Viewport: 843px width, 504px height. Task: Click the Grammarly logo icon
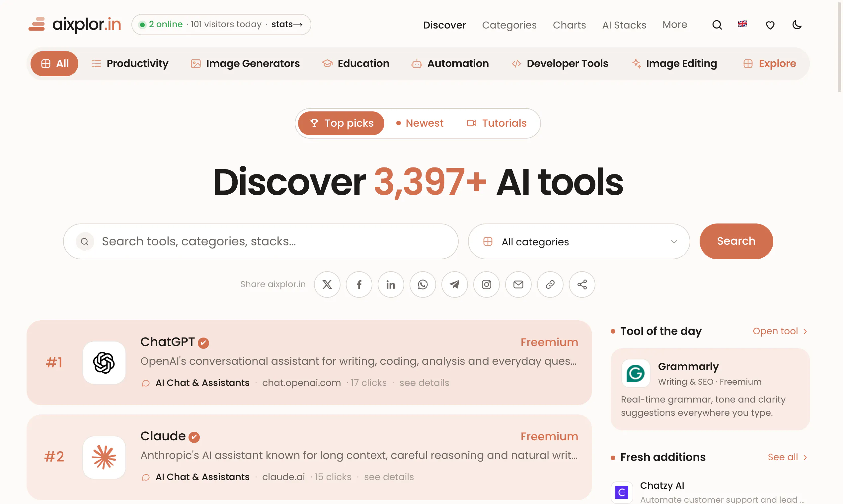(635, 373)
